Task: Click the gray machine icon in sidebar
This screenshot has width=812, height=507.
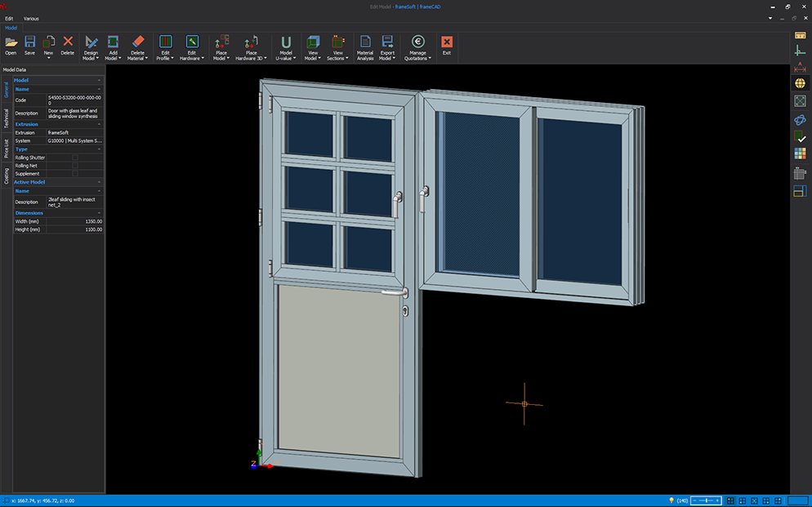Action: click(800, 173)
